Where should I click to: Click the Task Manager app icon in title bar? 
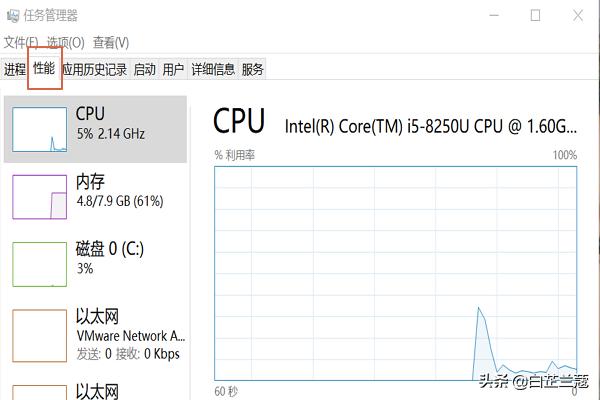click(x=12, y=16)
